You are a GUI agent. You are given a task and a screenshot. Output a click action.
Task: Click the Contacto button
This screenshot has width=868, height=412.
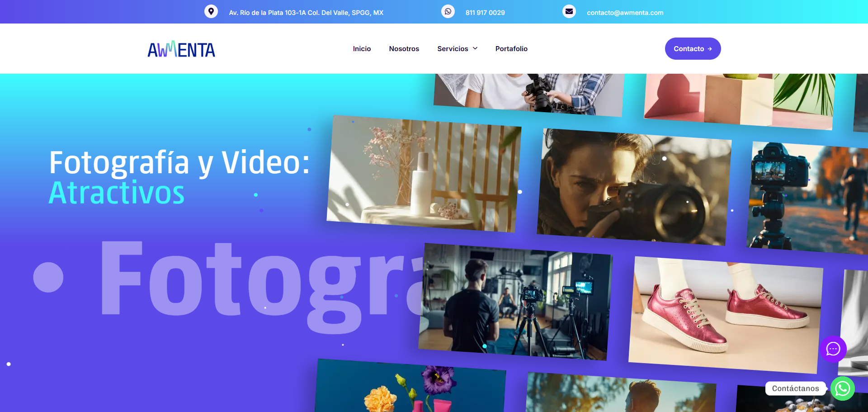pyautogui.click(x=693, y=48)
